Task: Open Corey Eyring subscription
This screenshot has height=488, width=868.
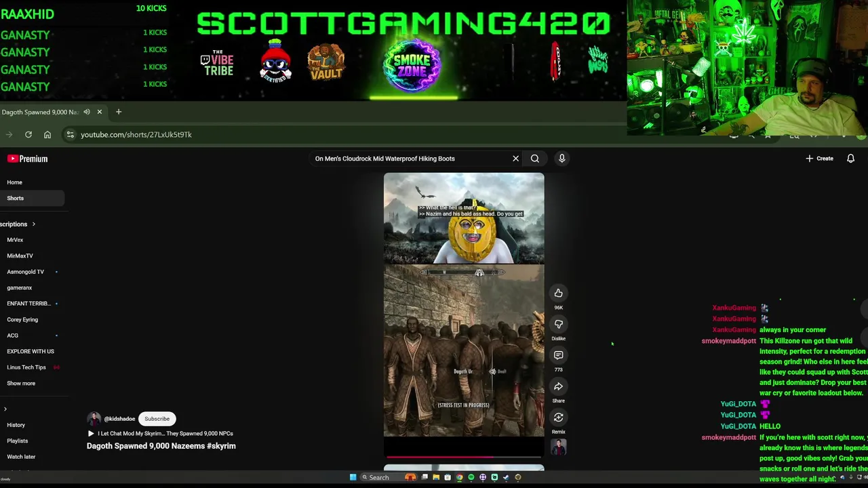Action: [x=22, y=320]
